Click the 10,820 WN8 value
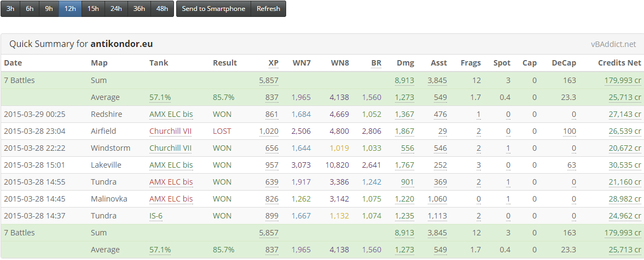Screen dimensions: 644x260 pos(338,165)
